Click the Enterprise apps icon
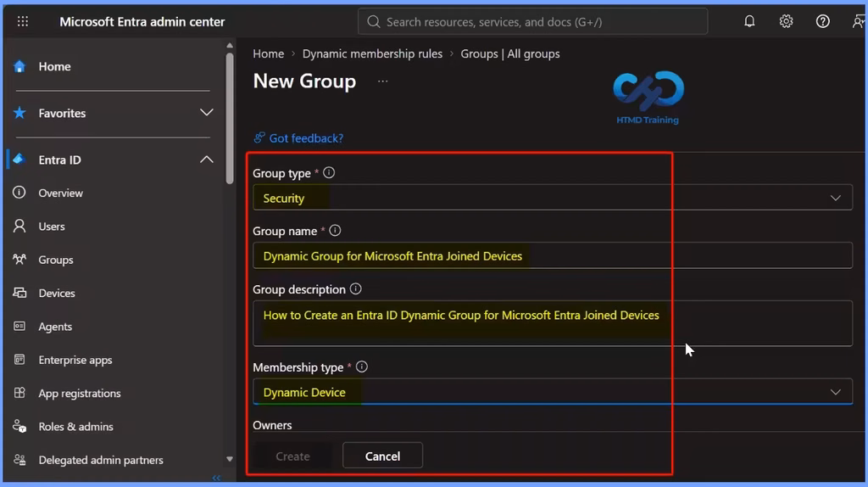 (19, 360)
